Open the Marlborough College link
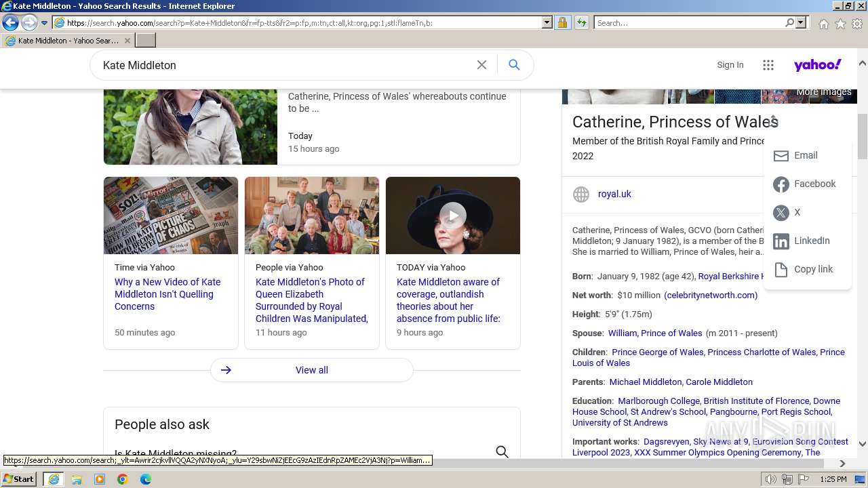 tap(658, 401)
